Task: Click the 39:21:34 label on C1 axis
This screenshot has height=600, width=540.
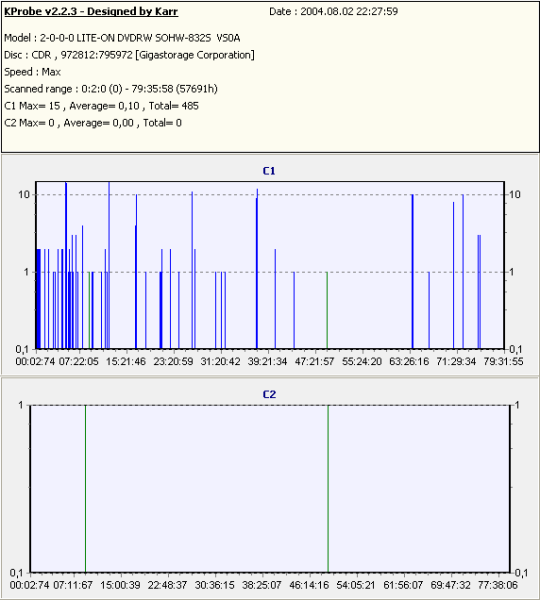Action: [x=268, y=362]
